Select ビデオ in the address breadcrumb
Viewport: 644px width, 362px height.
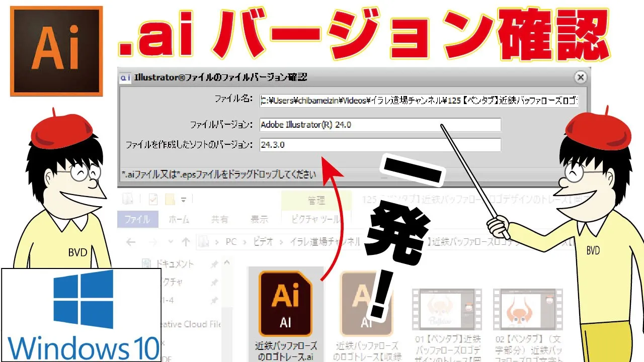click(262, 242)
